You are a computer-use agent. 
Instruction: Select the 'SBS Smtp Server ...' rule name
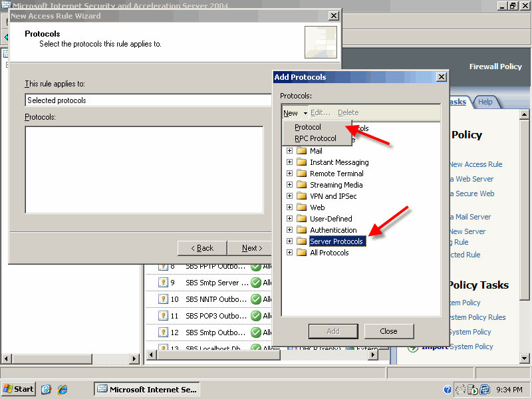(217, 283)
